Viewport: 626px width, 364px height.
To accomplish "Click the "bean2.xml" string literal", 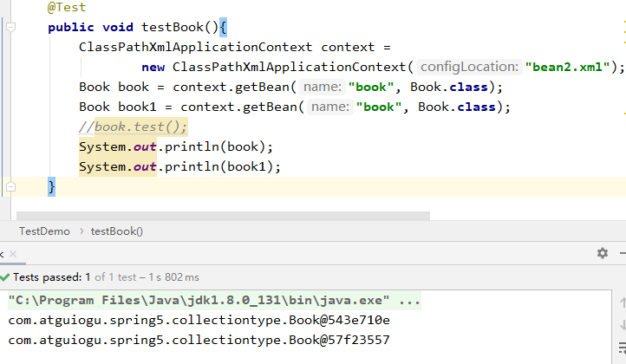I will (568, 67).
